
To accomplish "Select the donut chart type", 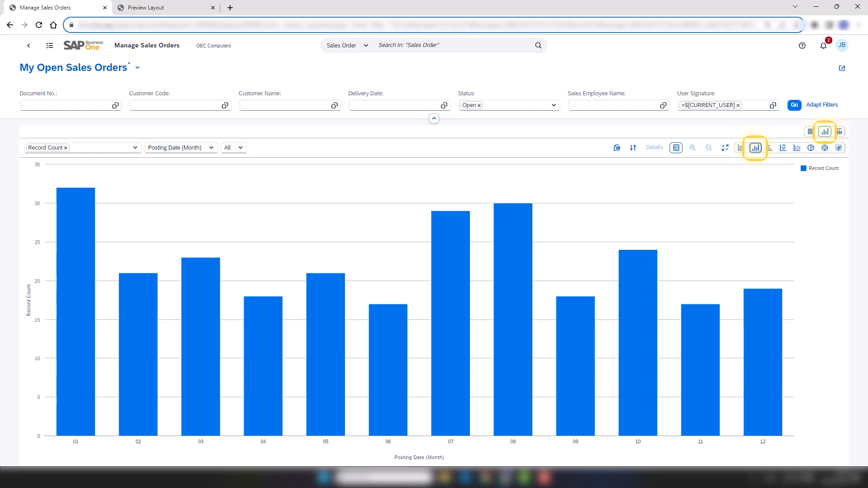I will tap(825, 148).
